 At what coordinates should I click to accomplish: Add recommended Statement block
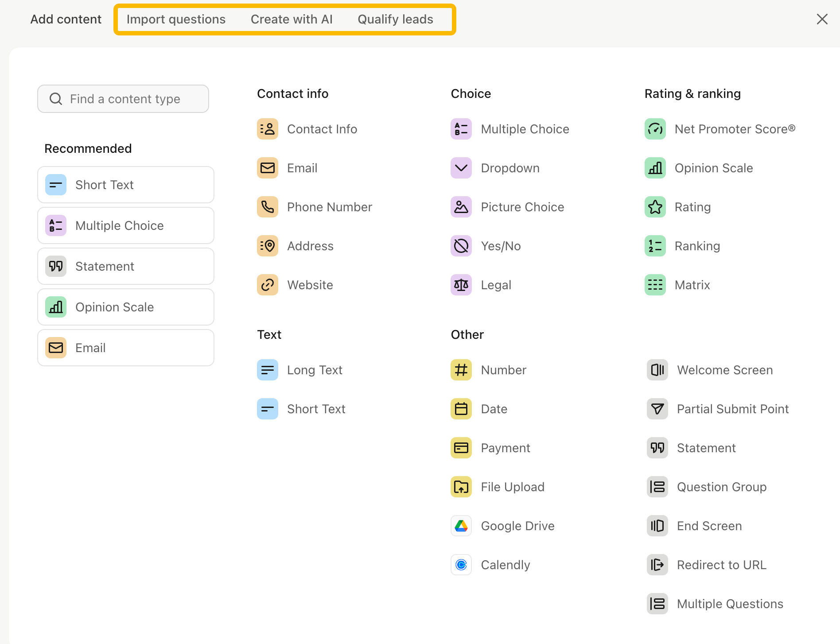pos(126,266)
